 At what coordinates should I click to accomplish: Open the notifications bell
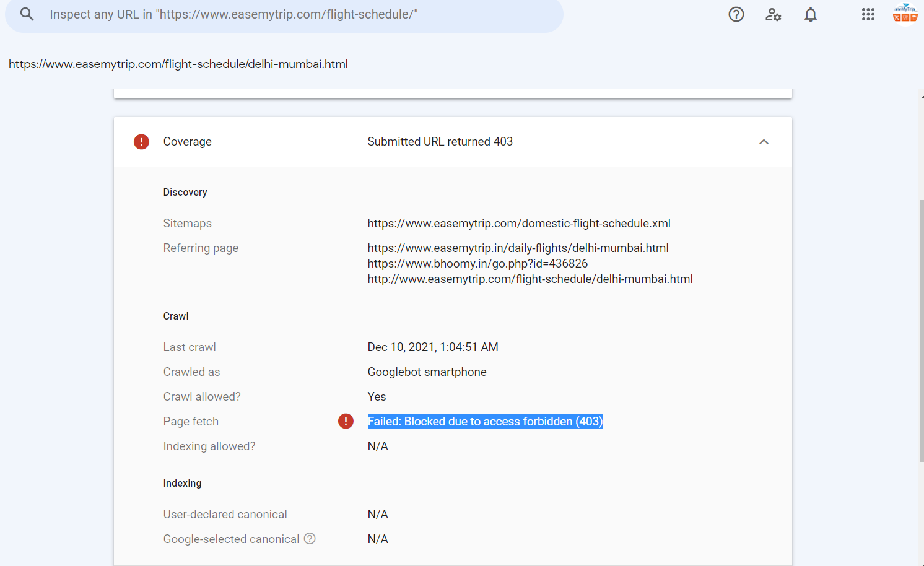coord(810,14)
